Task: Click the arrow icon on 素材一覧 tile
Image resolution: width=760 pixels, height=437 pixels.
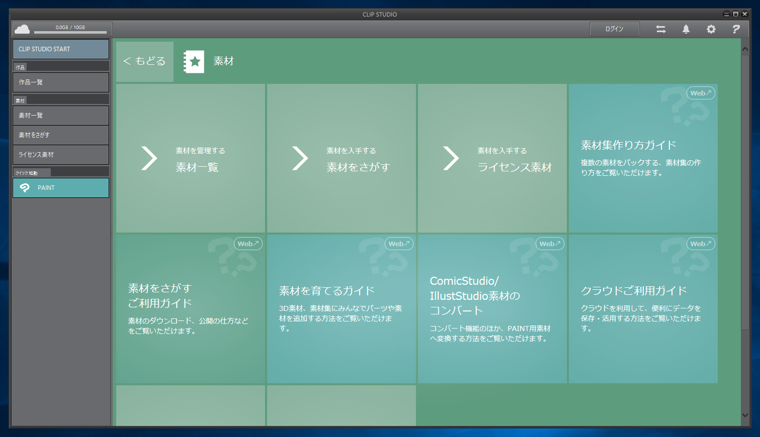Action: click(x=149, y=158)
